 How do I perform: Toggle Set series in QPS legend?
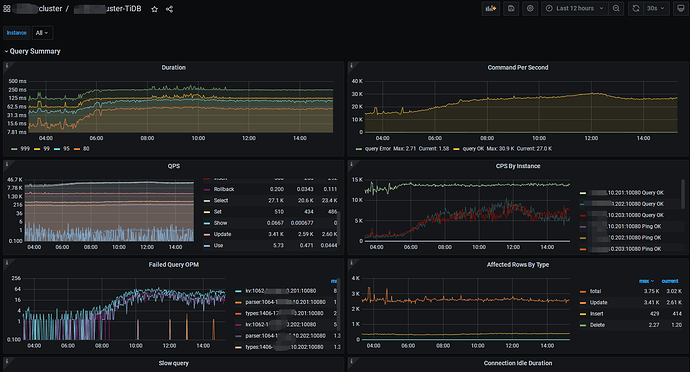pos(217,212)
